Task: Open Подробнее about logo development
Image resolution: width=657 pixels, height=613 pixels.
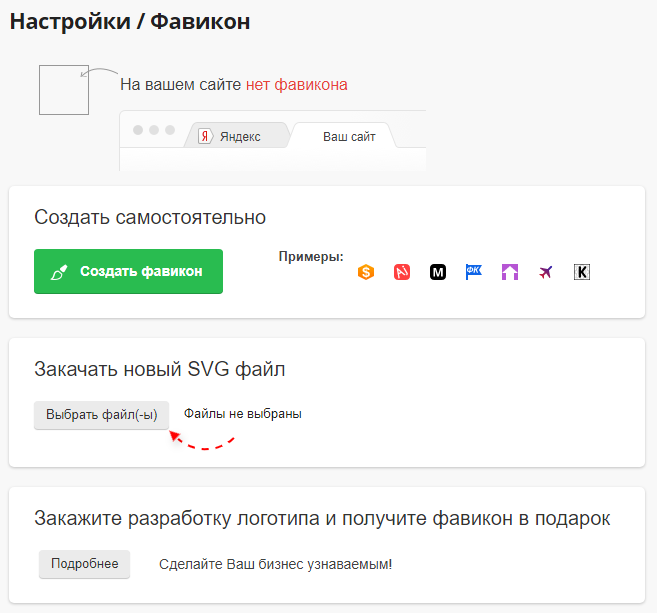Action: tap(85, 564)
